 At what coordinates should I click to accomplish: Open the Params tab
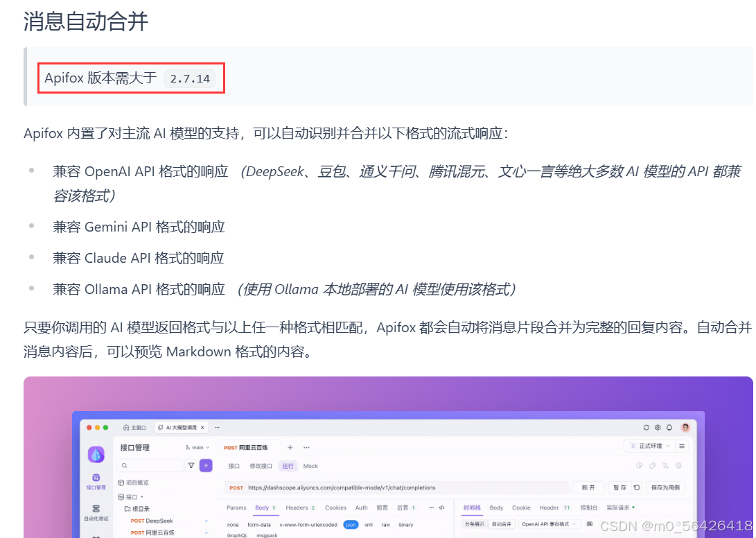pyautogui.click(x=236, y=507)
